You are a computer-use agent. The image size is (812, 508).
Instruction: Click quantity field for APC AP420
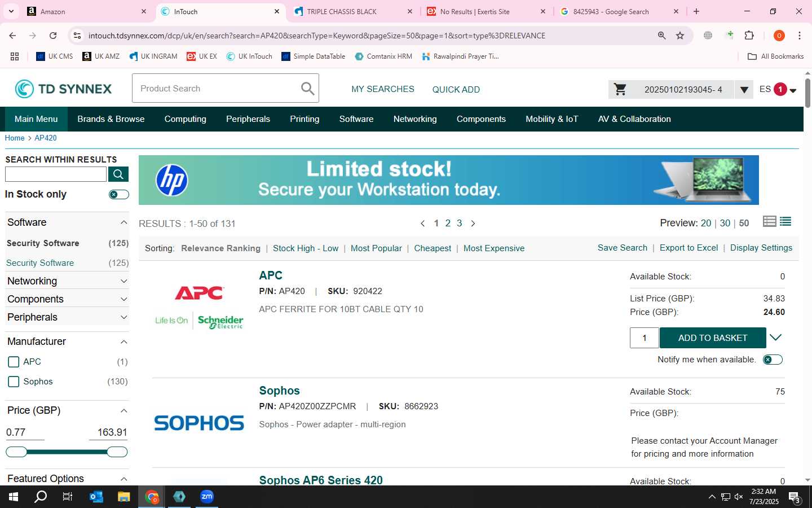coord(644,338)
